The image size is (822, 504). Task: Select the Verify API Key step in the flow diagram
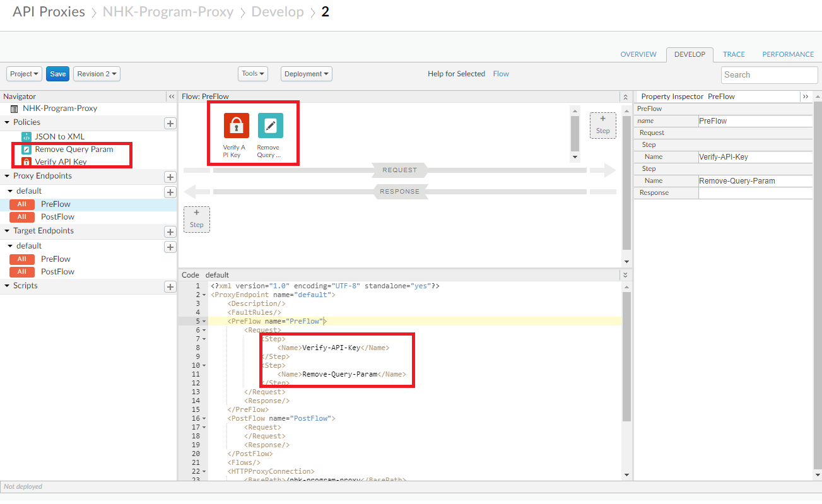pos(236,126)
